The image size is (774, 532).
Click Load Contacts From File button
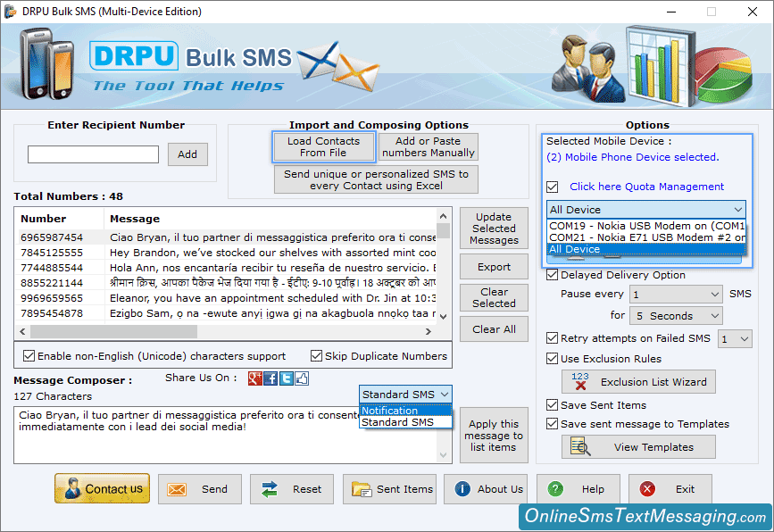(323, 147)
